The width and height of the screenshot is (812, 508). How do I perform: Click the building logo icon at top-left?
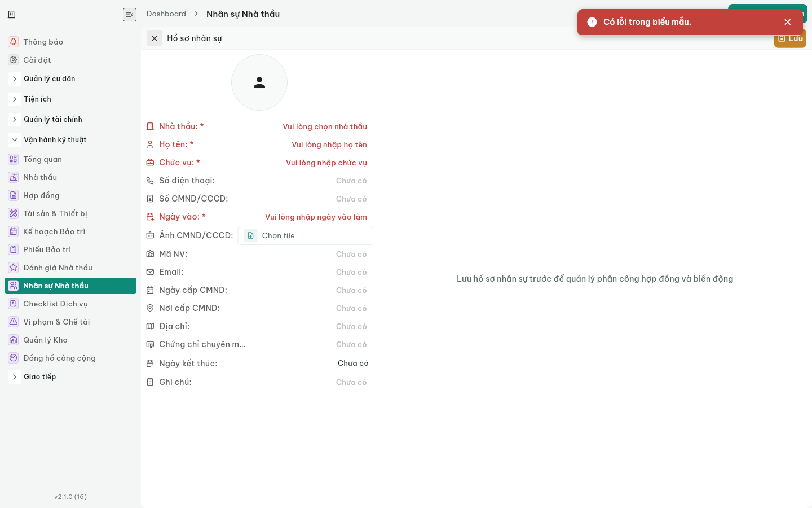(11, 15)
